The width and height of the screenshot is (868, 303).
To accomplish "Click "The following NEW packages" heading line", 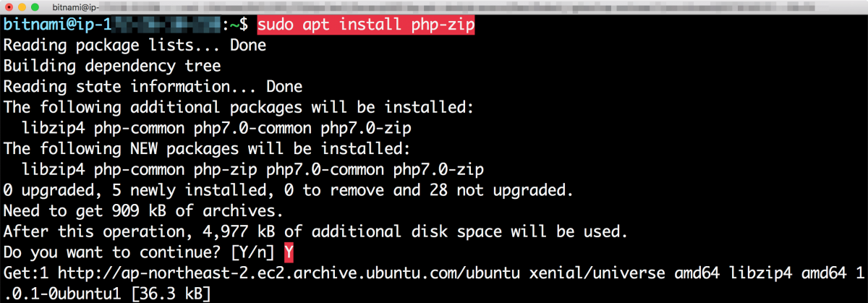I will click(x=207, y=150).
